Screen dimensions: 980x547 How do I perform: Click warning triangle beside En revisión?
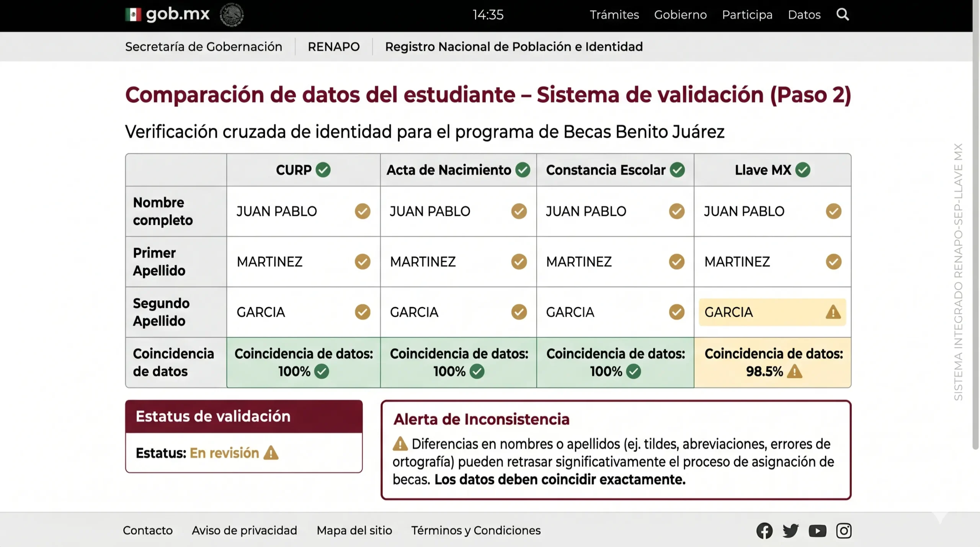pyautogui.click(x=271, y=452)
